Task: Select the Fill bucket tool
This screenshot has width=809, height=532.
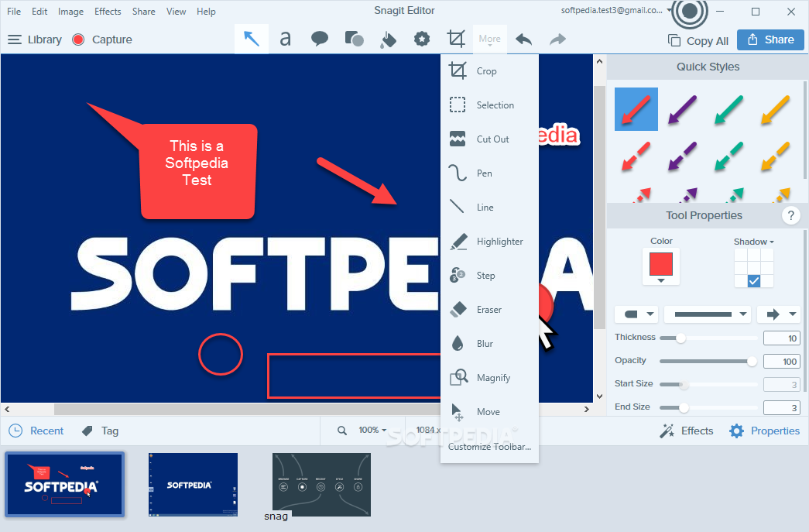Action: click(388, 39)
